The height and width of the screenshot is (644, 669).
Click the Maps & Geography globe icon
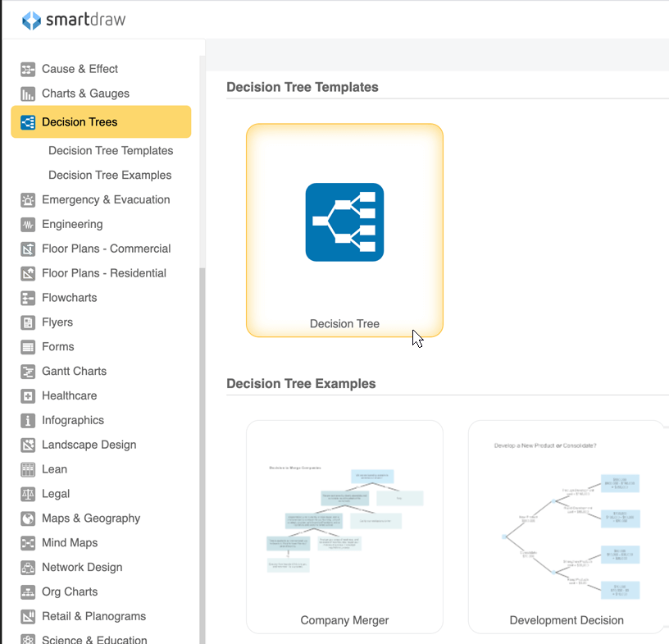(28, 518)
